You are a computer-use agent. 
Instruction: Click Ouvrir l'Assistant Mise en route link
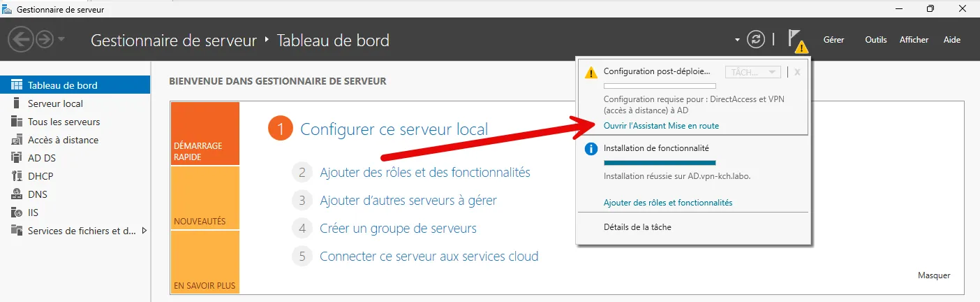(661, 126)
